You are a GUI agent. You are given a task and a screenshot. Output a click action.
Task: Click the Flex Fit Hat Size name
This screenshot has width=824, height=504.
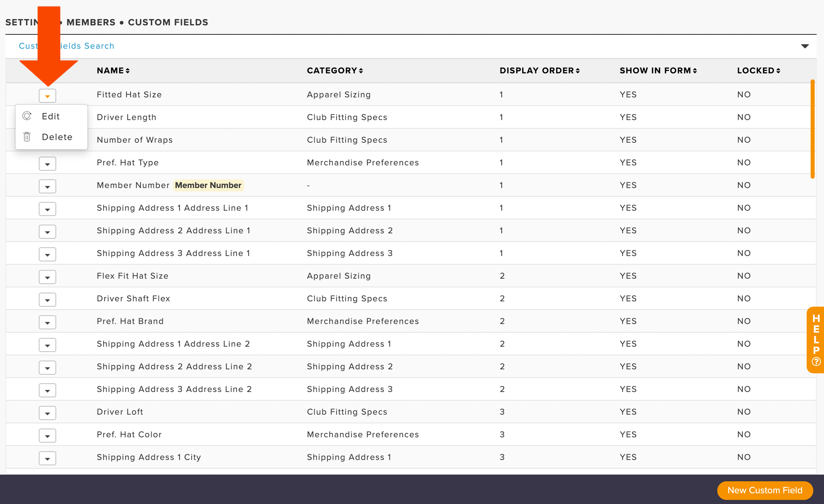click(x=132, y=276)
